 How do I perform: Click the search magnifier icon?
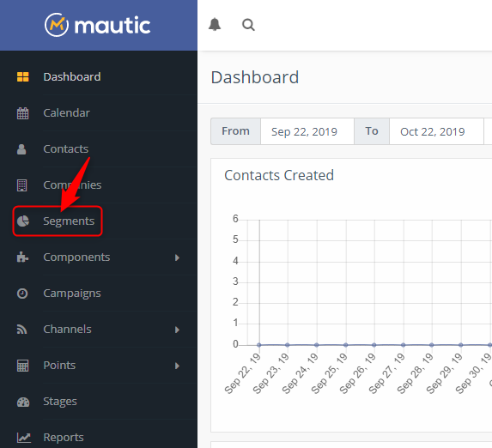pyautogui.click(x=248, y=25)
